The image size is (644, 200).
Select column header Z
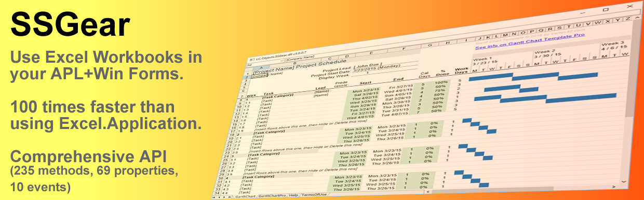click(x=628, y=19)
